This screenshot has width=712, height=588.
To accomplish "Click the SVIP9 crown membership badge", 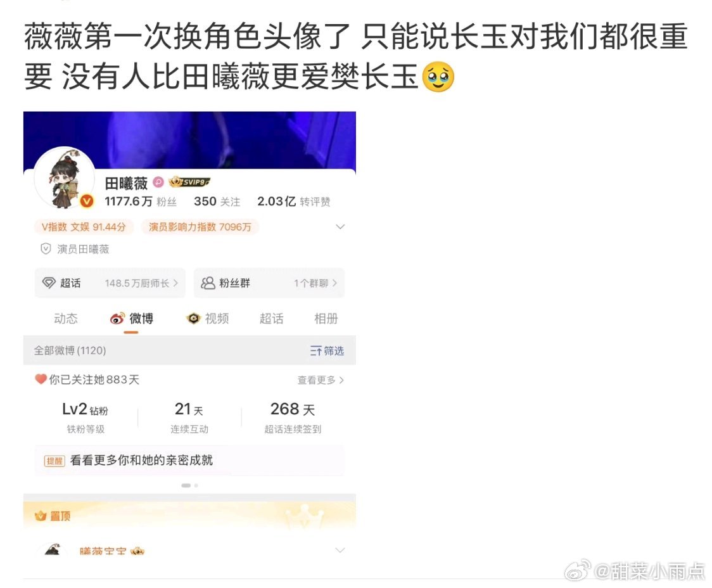I will tap(189, 182).
